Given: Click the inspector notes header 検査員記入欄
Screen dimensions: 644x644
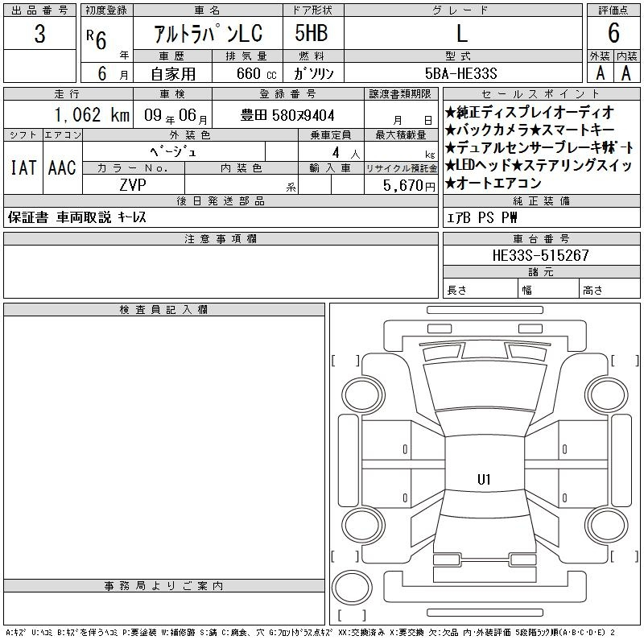Looking at the screenshot, I should click(164, 310).
